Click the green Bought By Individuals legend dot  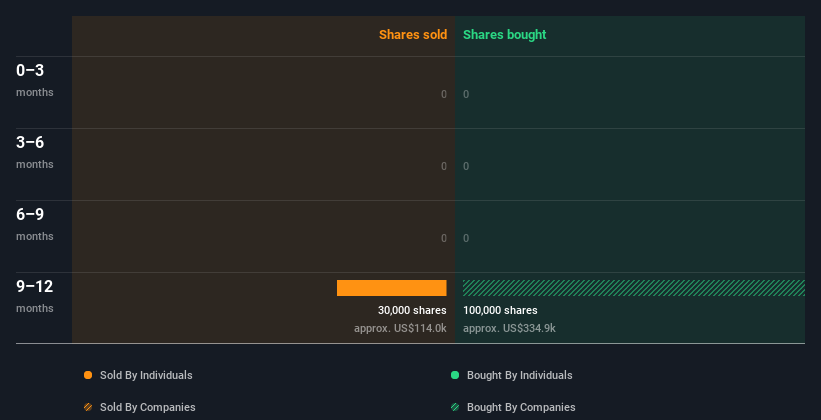[x=455, y=375]
